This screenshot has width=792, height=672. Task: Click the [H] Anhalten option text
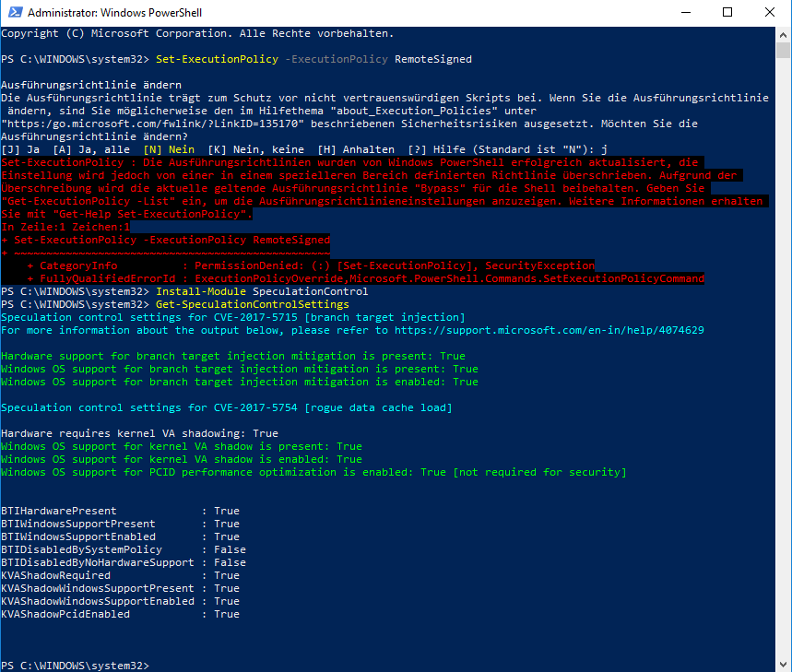tap(356, 149)
